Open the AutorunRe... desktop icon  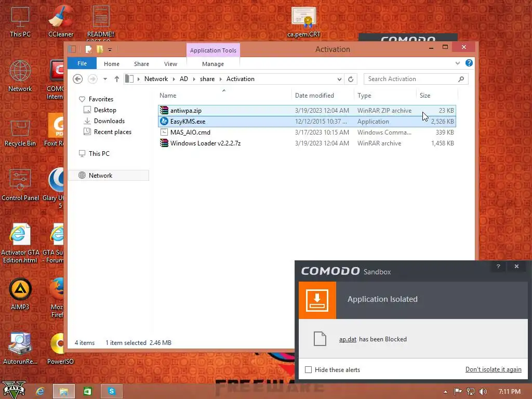pyautogui.click(x=20, y=349)
